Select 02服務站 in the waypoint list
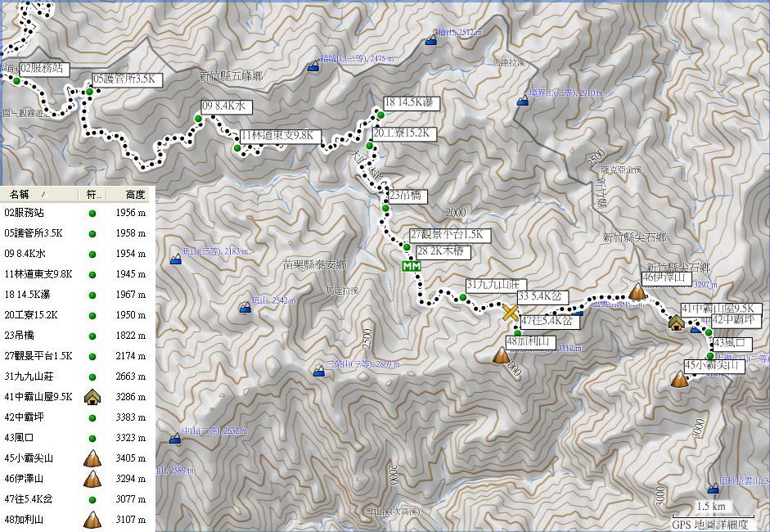Screen dimensions: 770x532 [x=25, y=213]
